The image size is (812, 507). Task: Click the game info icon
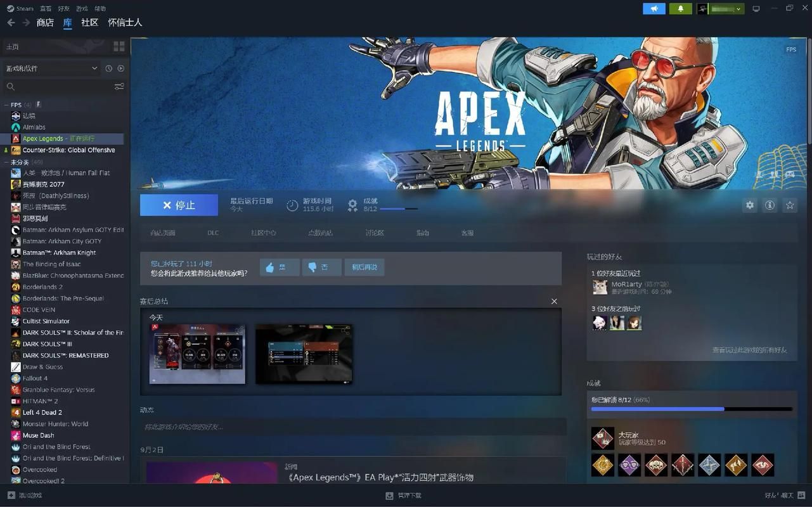770,205
